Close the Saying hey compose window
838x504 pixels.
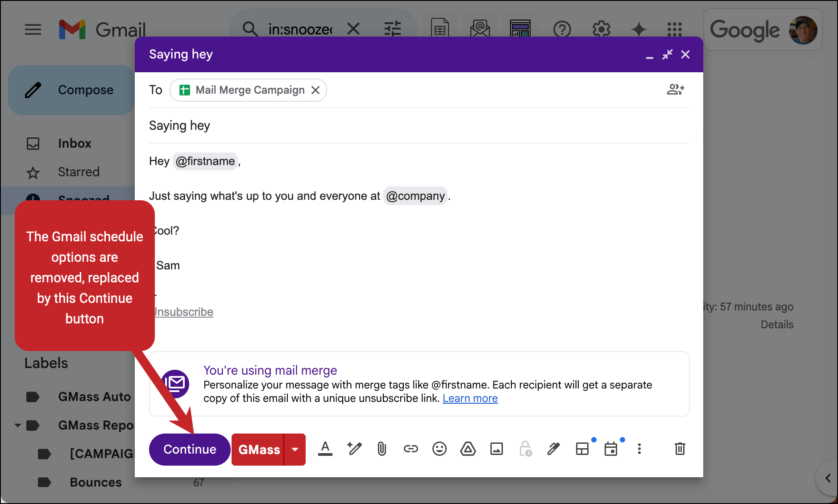(x=685, y=54)
